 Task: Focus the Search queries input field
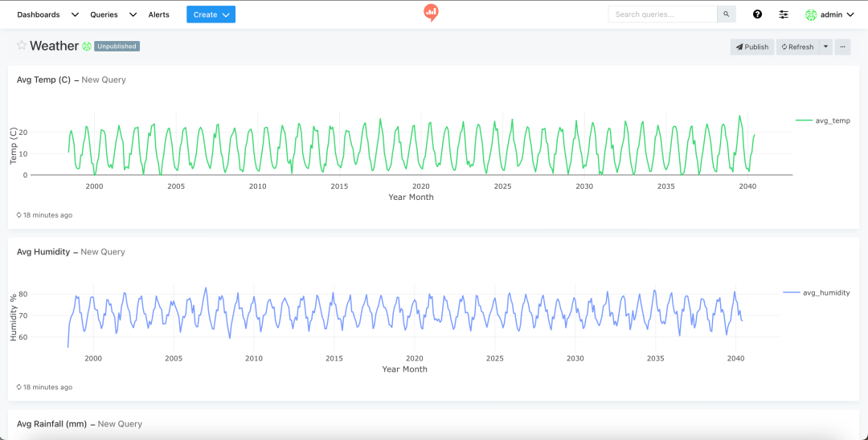[662, 14]
